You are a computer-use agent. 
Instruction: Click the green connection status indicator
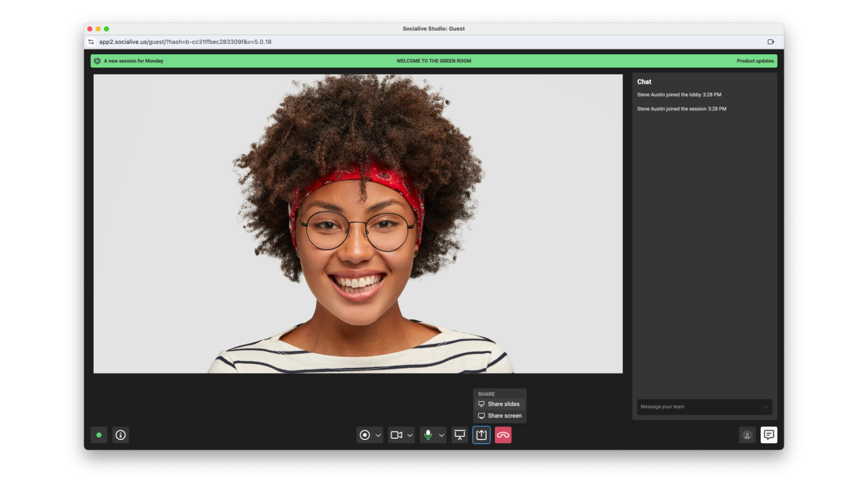pos(99,435)
